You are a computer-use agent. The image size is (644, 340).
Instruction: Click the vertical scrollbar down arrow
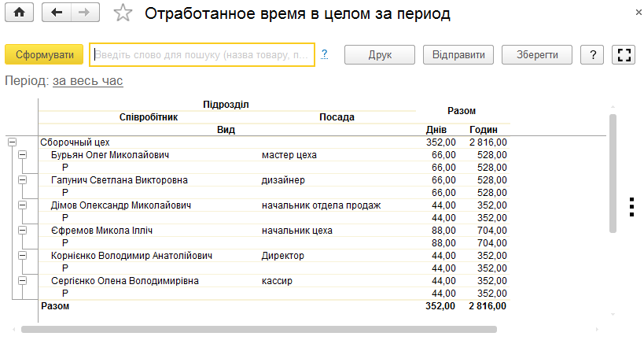[x=613, y=315]
